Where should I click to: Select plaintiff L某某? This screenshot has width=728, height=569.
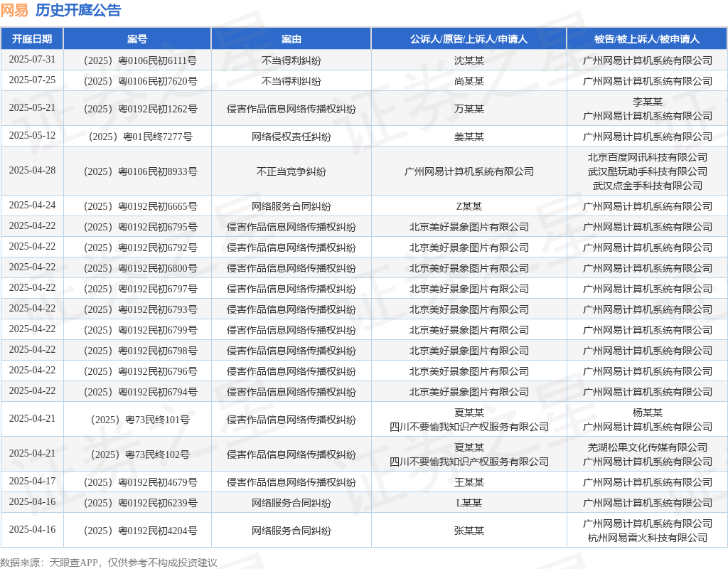click(469, 503)
